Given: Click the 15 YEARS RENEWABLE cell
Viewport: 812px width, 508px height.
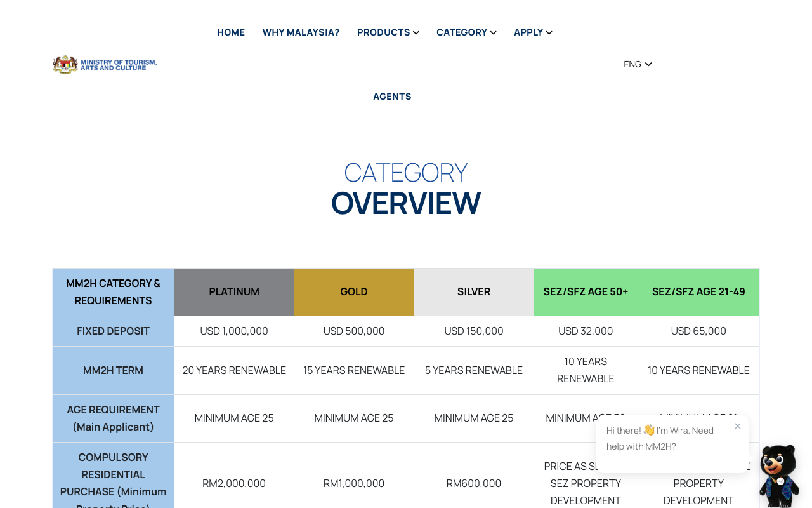Looking at the screenshot, I should click(354, 370).
